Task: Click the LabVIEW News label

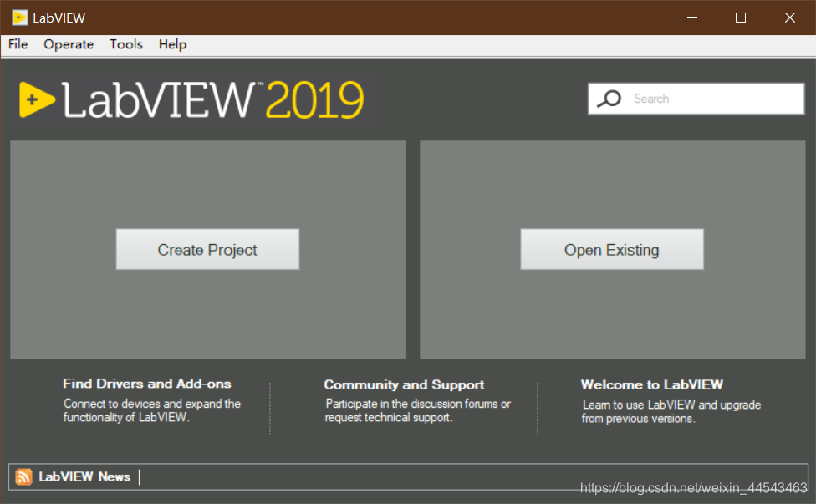Action: pos(84,477)
